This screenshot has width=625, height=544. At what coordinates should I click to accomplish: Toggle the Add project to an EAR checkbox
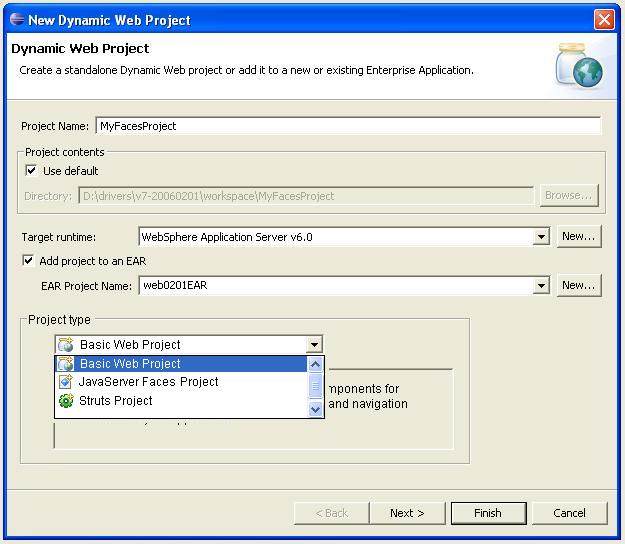point(28,261)
